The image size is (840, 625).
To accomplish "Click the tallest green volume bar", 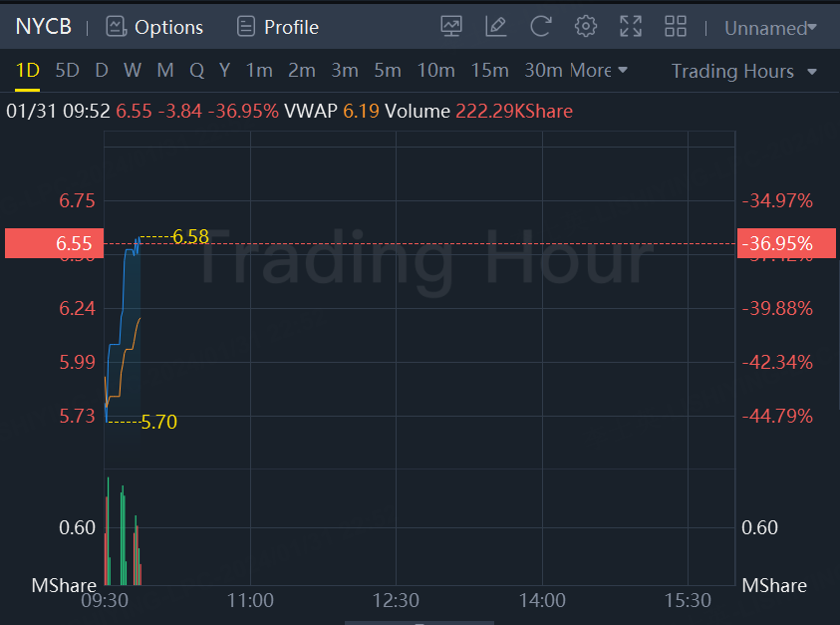I will 109,530.
